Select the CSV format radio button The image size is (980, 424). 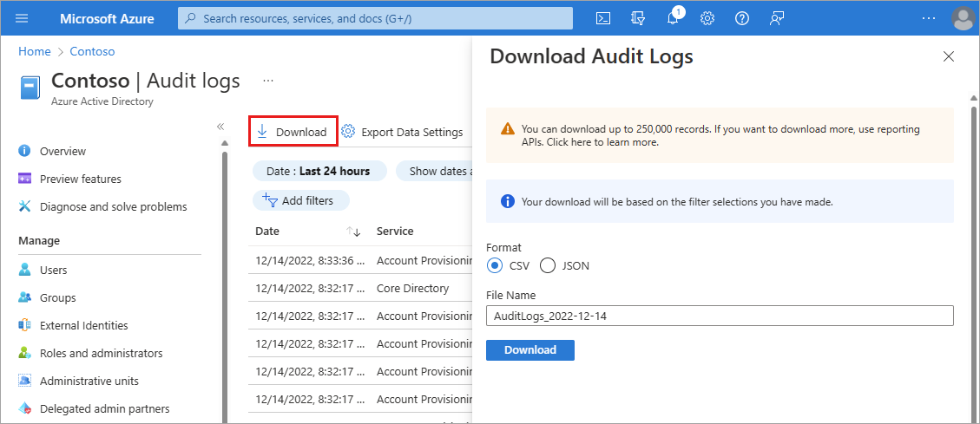[x=495, y=265]
